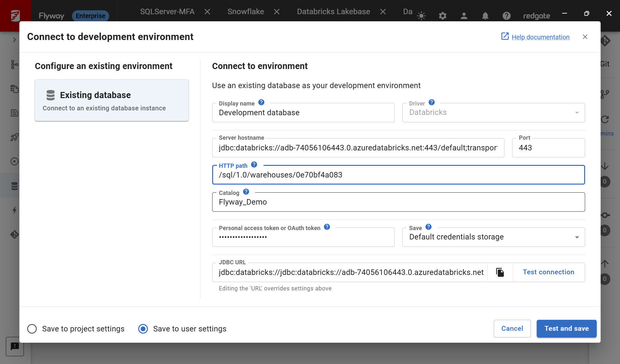
Task: Switch to the Snowflake tab
Action: pos(246,12)
